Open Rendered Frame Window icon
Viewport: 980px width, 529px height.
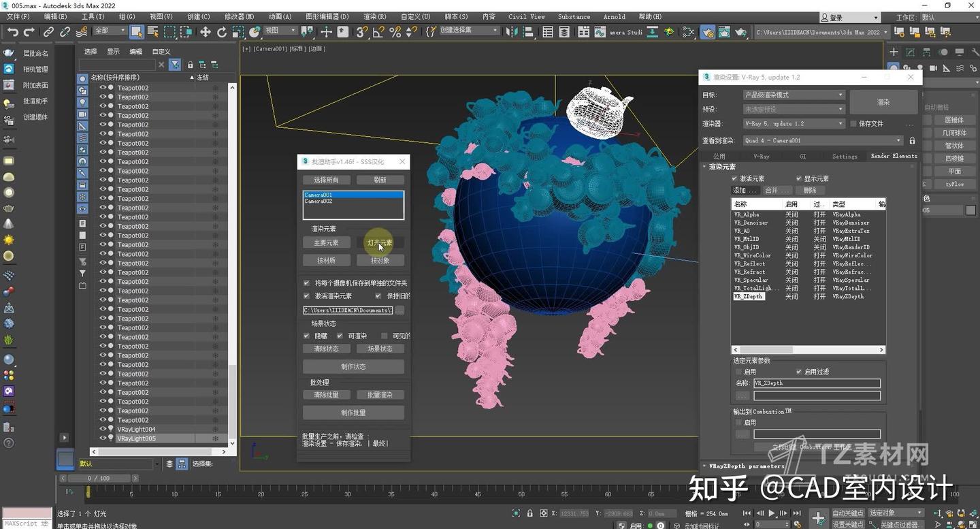(723, 31)
